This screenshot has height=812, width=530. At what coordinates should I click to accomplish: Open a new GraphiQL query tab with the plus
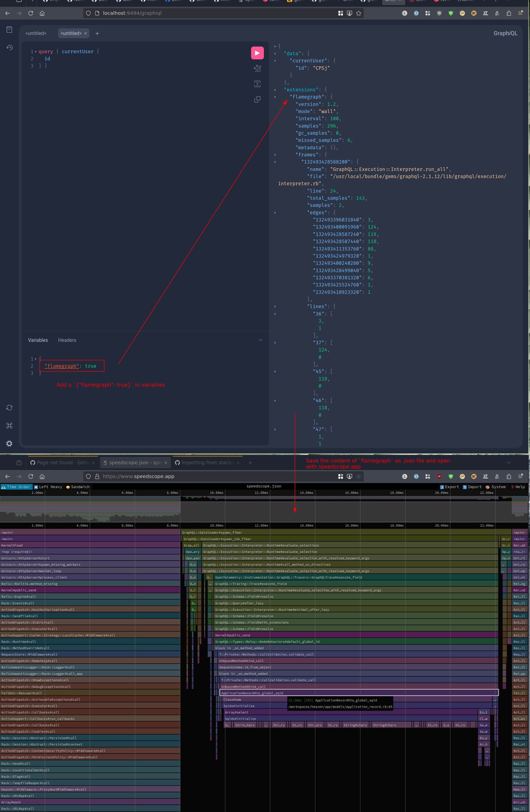coord(97,33)
